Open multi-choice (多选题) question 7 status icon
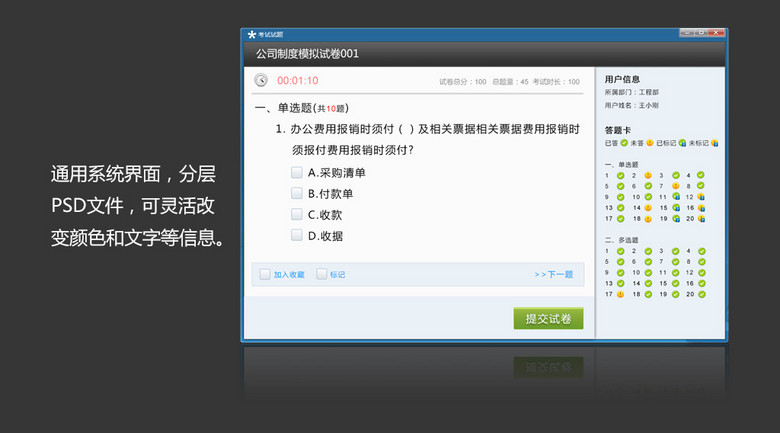Screen dimensions: 780x433 (x=676, y=262)
